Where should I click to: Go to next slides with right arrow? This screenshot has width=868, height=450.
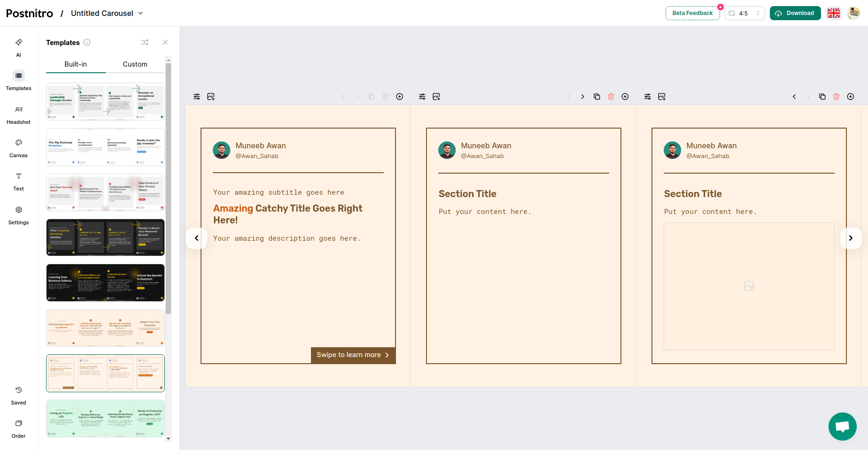[851, 238]
